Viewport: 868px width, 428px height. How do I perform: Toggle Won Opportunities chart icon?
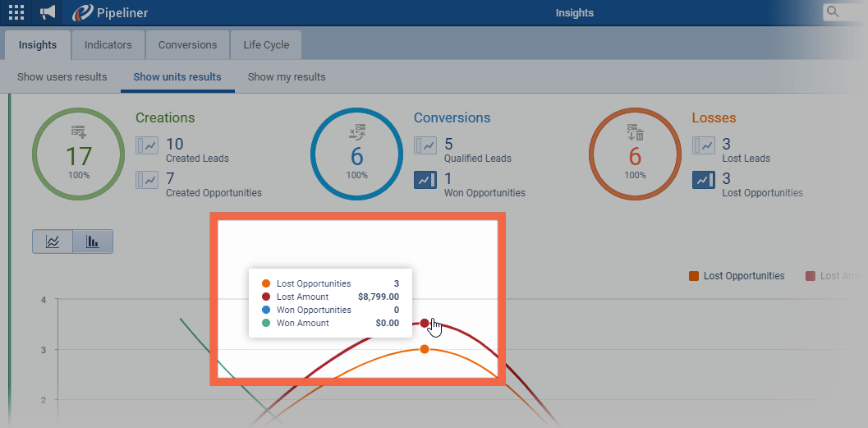pyautogui.click(x=425, y=180)
